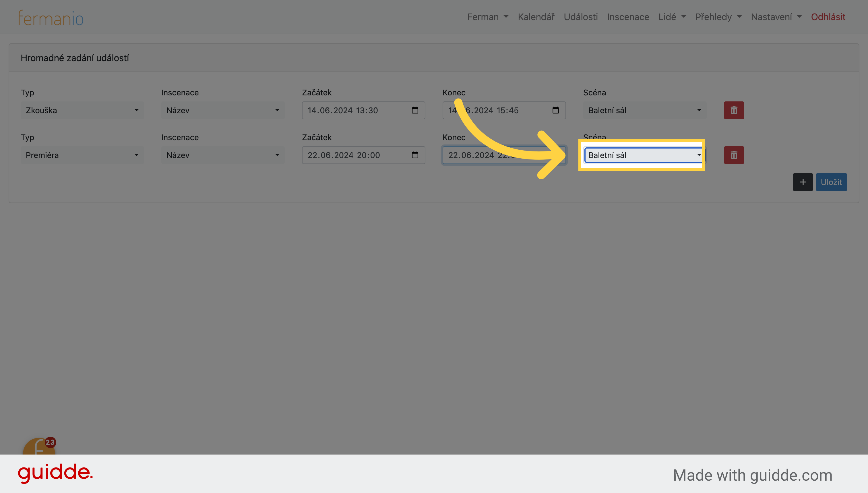Open Scéna dropdown in the Premiéra row

click(x=645, y=155)
